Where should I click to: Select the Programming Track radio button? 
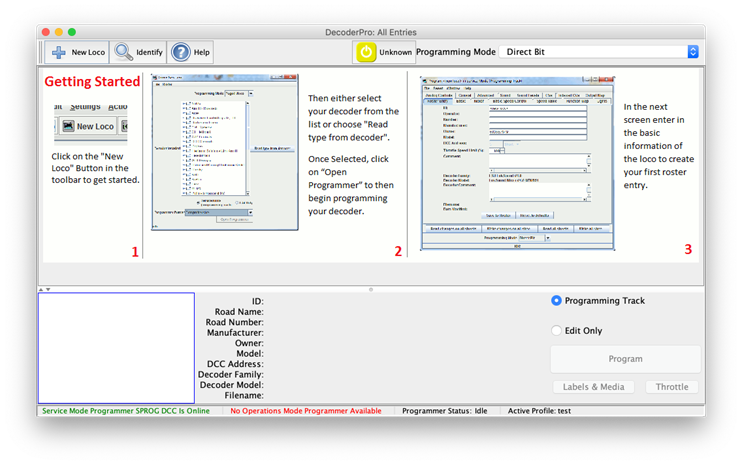point(556,300)
